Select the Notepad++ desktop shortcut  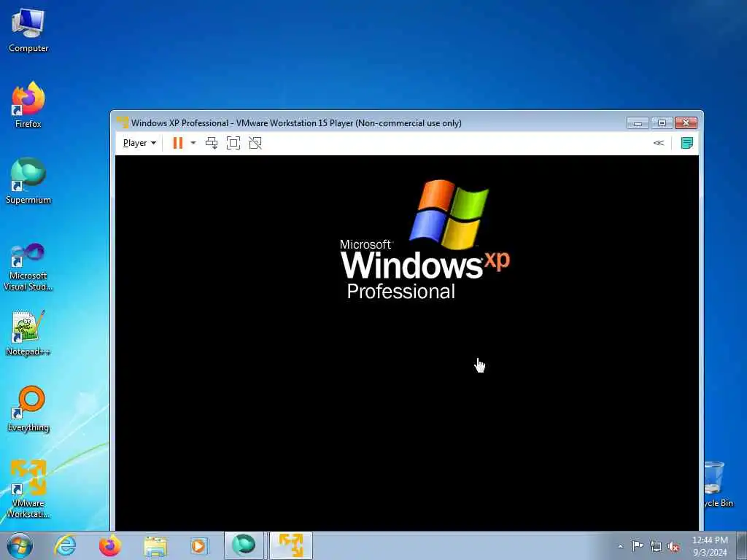28,332
